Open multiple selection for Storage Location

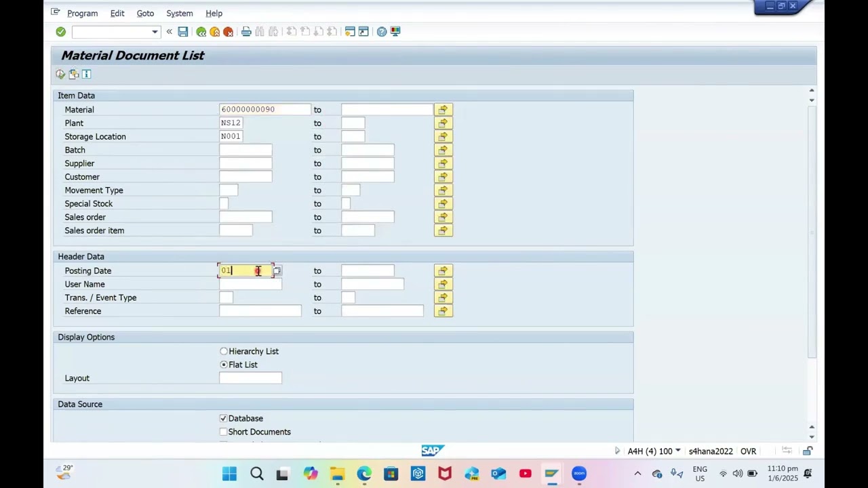tap(443, 136)
